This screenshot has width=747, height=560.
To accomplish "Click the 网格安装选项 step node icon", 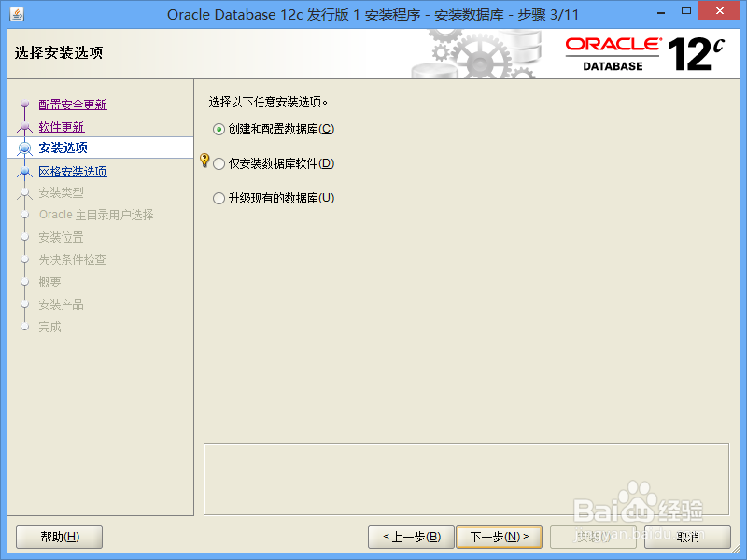I will pyautogui.click(x=25, y=172).
